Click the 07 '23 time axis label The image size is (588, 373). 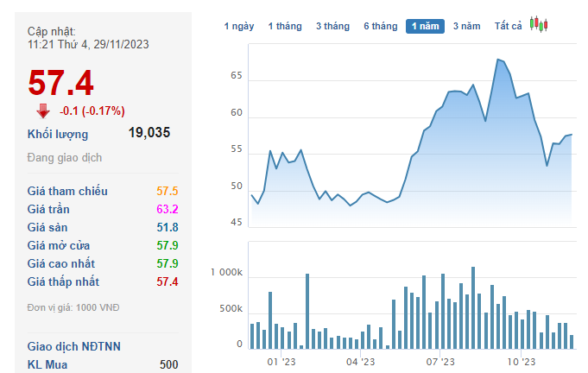click(x=440, y=363)
